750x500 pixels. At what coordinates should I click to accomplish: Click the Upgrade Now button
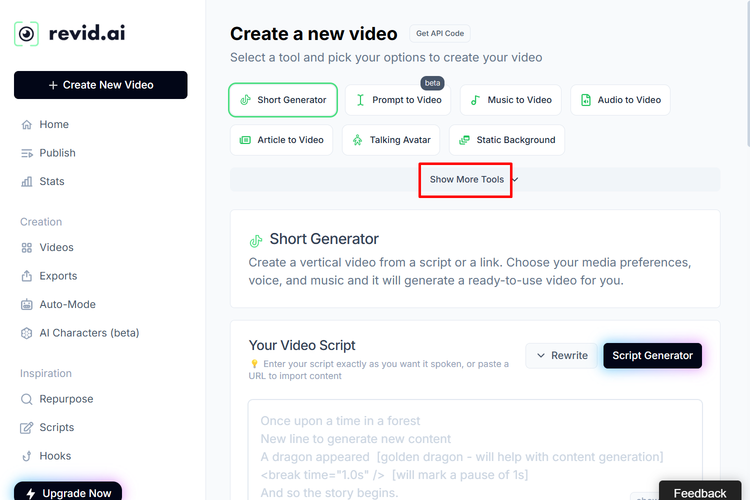pos(68,491)
